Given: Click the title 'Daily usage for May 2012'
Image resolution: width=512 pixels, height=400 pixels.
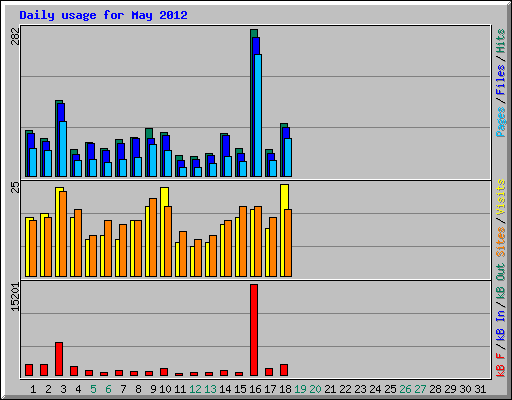Looking at the screenshot, I should pyautogui.click(x=103, y=15).
